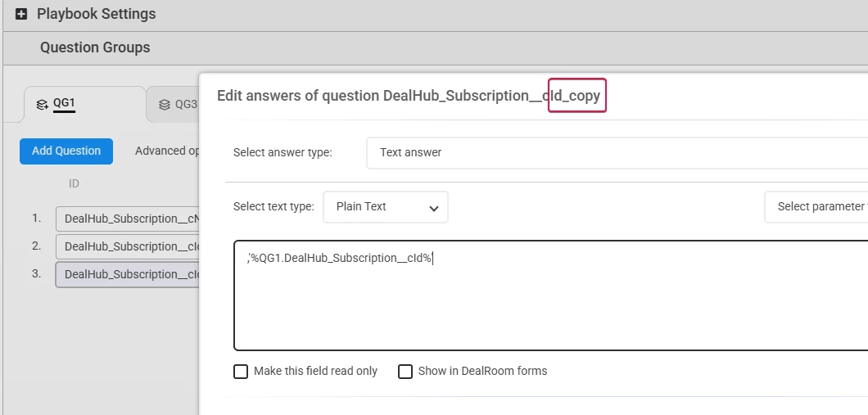Tick the Show in DealRoom forms checkbox

coord(405,372)
